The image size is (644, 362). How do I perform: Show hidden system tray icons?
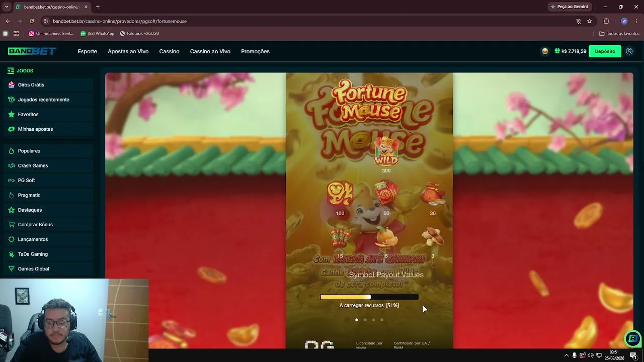(x=567, y=355)
